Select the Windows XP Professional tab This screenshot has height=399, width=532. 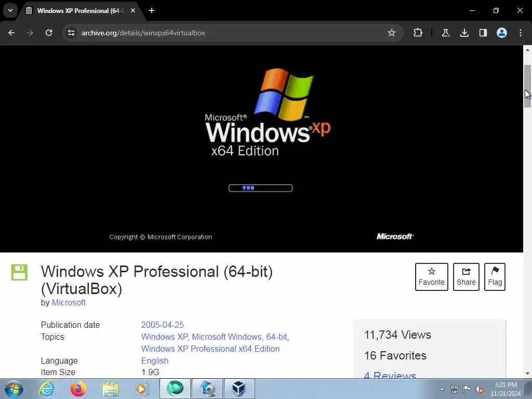(x=81, y=11)
